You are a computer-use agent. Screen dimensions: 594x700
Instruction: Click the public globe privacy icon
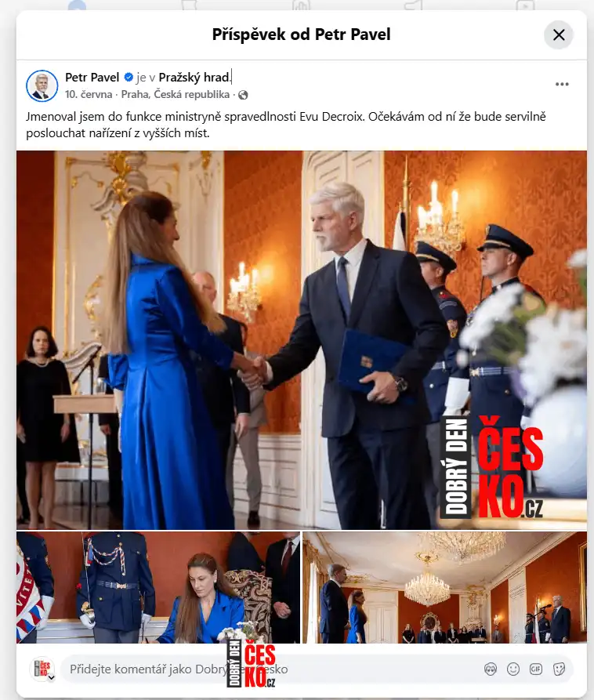point(243,95)
